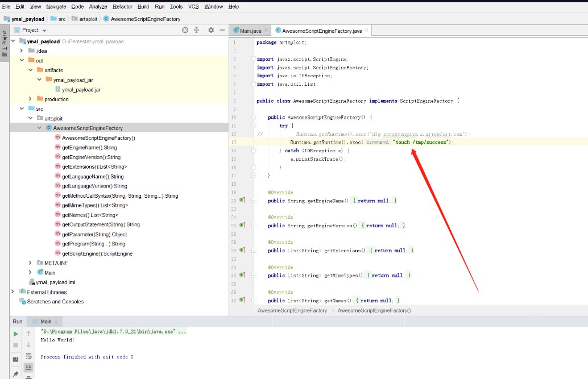This screenshot has height=379, width=588.
Task: Click artsploit in navigation breadcrumb
Action: [x=88, y=19]
